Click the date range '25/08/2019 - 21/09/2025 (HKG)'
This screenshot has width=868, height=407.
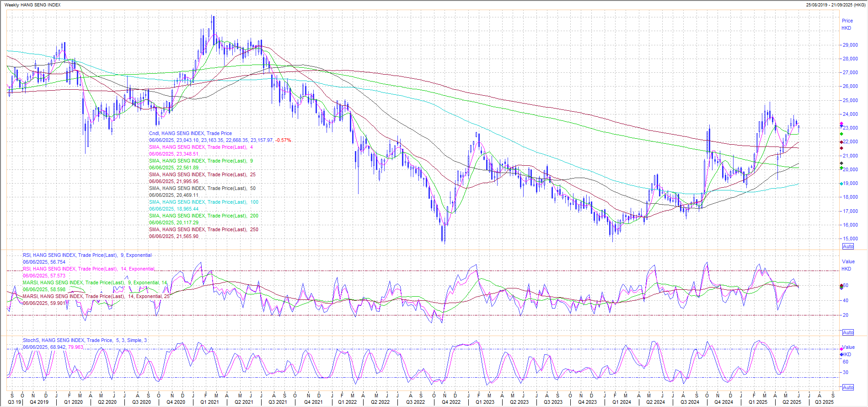point(836,5)
